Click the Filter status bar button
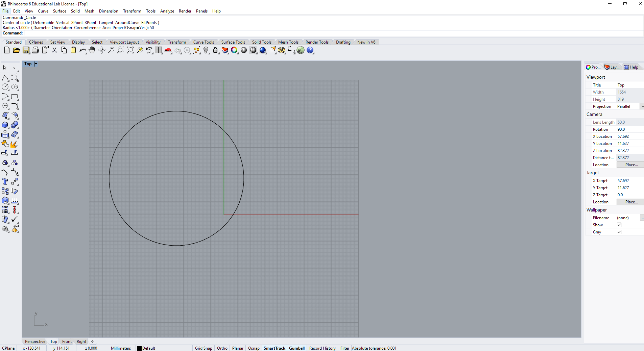This screenshot has height=351, width=644. [345, 348]
